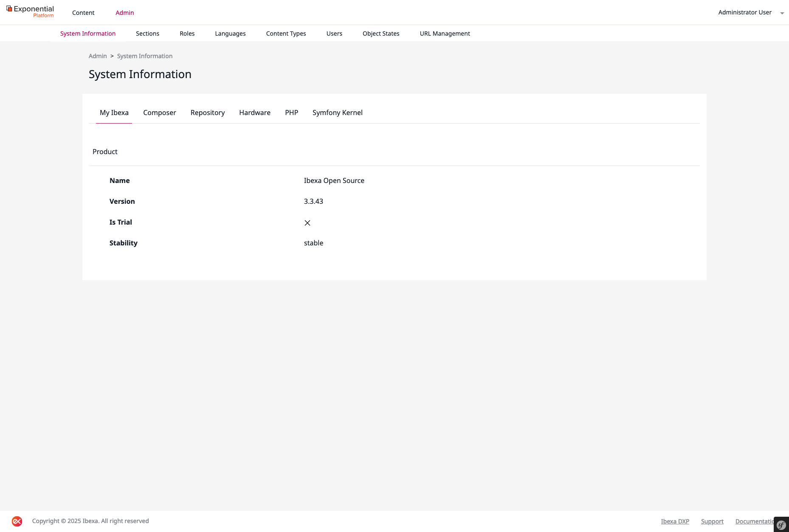Click the Exponential Platform logo

click(x=30, y=12)
